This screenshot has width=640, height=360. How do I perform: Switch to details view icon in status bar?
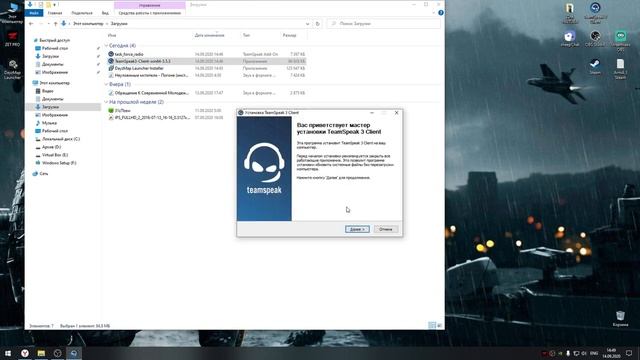pos(432,325)
